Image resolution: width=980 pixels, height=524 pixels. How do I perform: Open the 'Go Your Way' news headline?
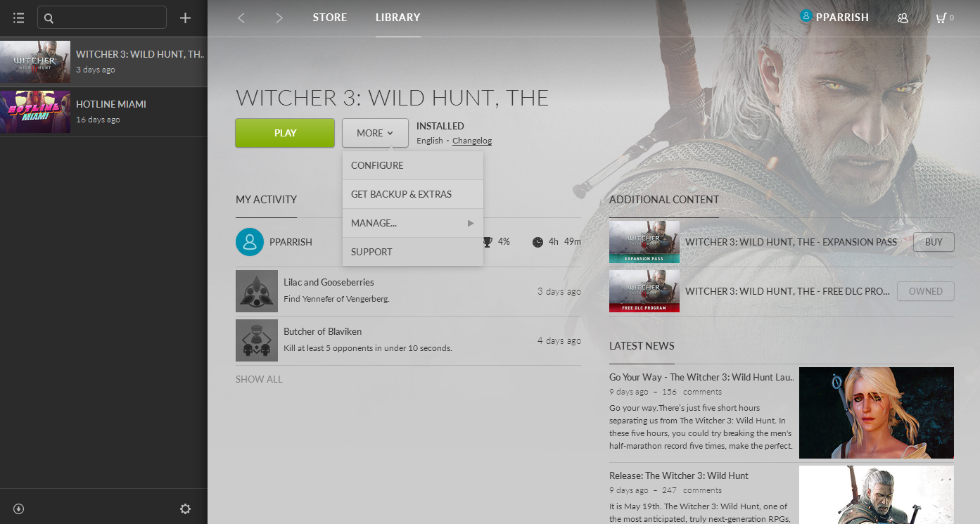(x=701, y=377)
